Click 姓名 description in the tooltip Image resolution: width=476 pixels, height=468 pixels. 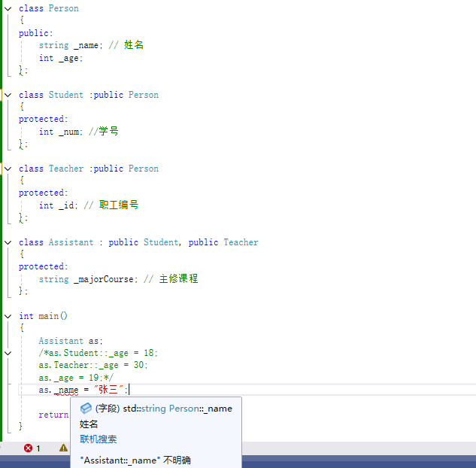(x=89, y=424)
